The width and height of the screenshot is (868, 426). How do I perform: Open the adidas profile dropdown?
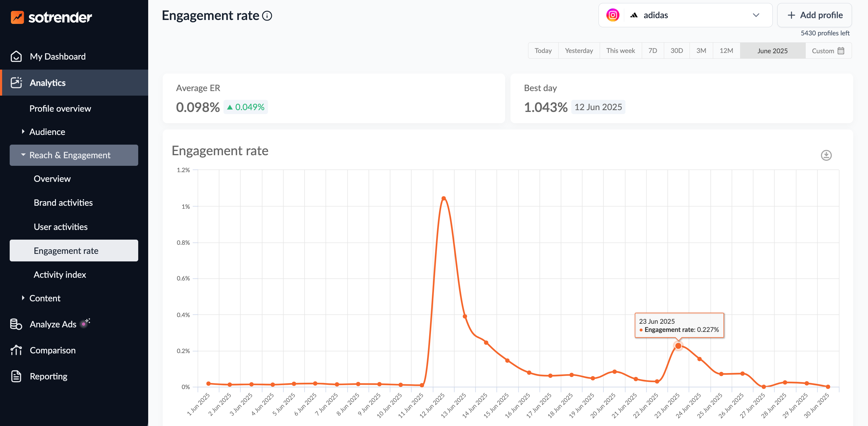tap(756, 15)
